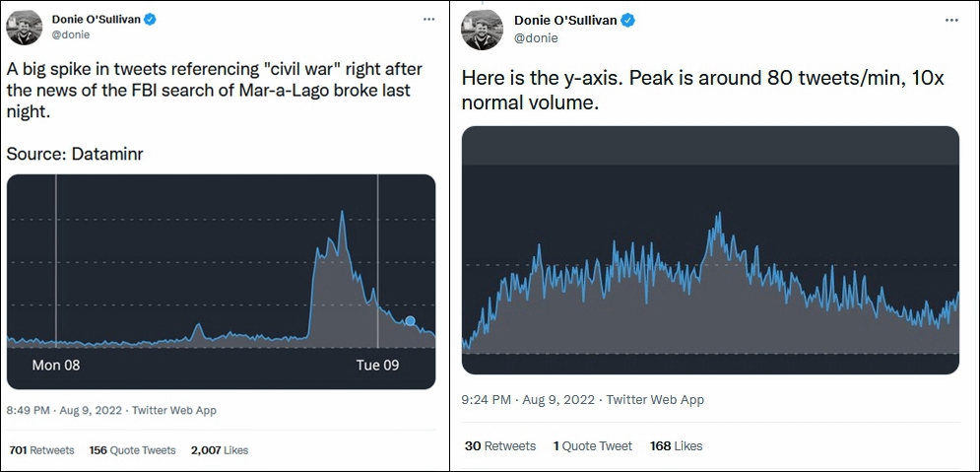
Task: View the 701 Retweets list
Action: pyautogui.click(x=42, y=450)
